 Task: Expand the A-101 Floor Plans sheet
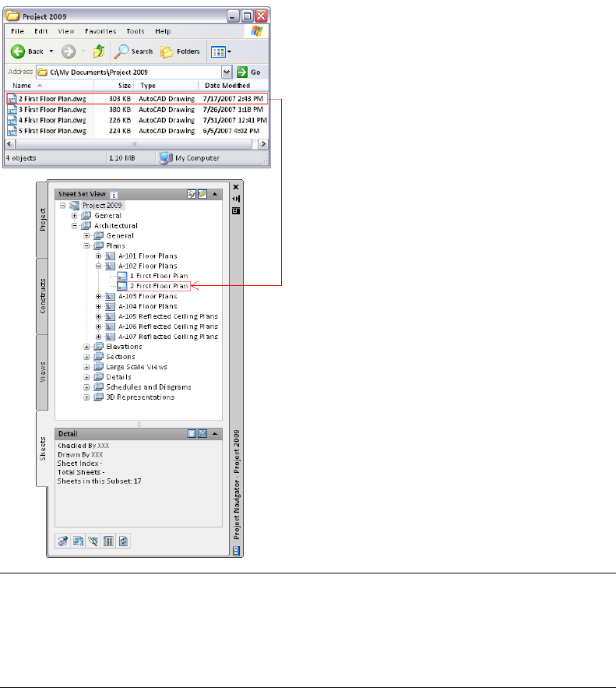coord(98,256)
